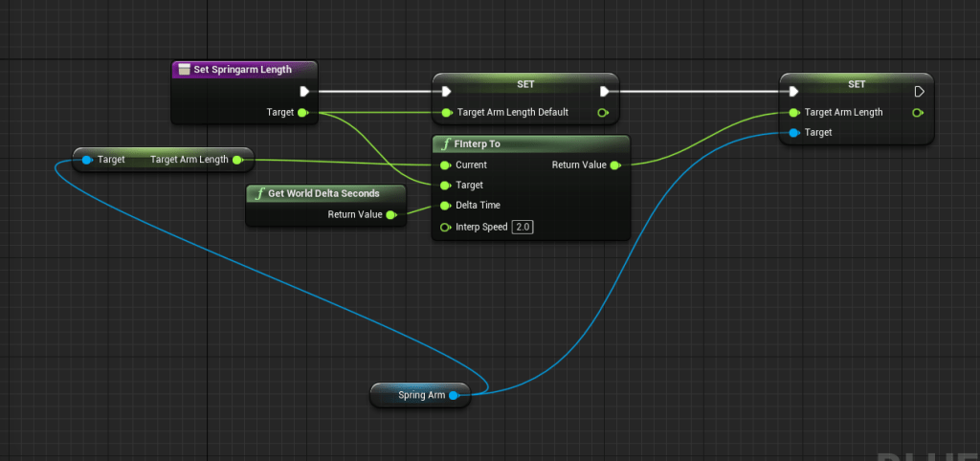This screenshot has height=461, width=980.
Task: Click blue Target pin on second SET node
Action: point(792,133)
